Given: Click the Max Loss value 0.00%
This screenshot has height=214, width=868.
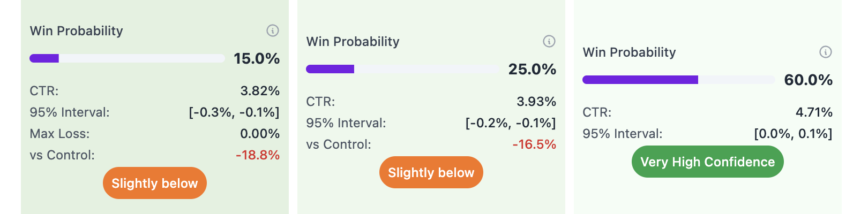Looking at the screenshot, I should point(260,133).
